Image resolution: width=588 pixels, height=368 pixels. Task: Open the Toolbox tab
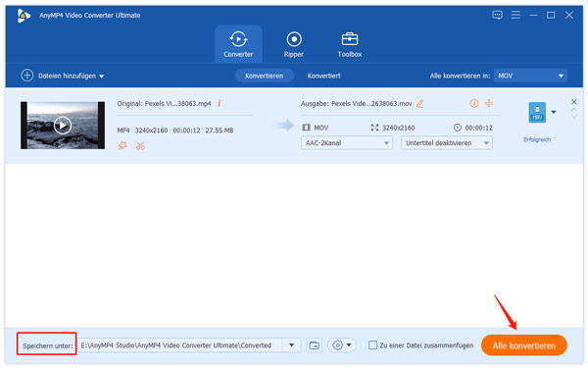click(350, 44)
